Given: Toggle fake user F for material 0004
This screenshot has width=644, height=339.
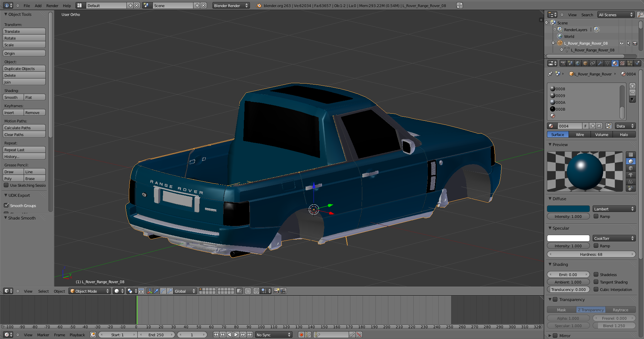Looking at the screenshot, I should [585, 126].
